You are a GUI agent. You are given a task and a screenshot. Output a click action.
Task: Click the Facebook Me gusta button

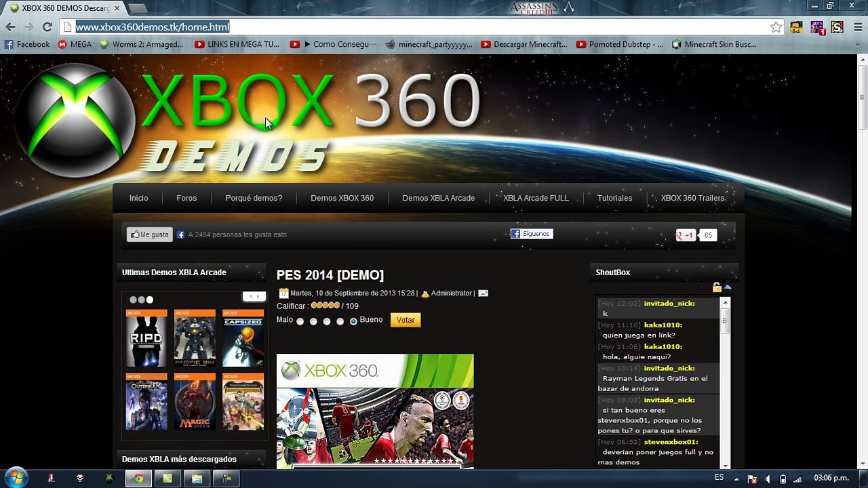click(150, 235)
